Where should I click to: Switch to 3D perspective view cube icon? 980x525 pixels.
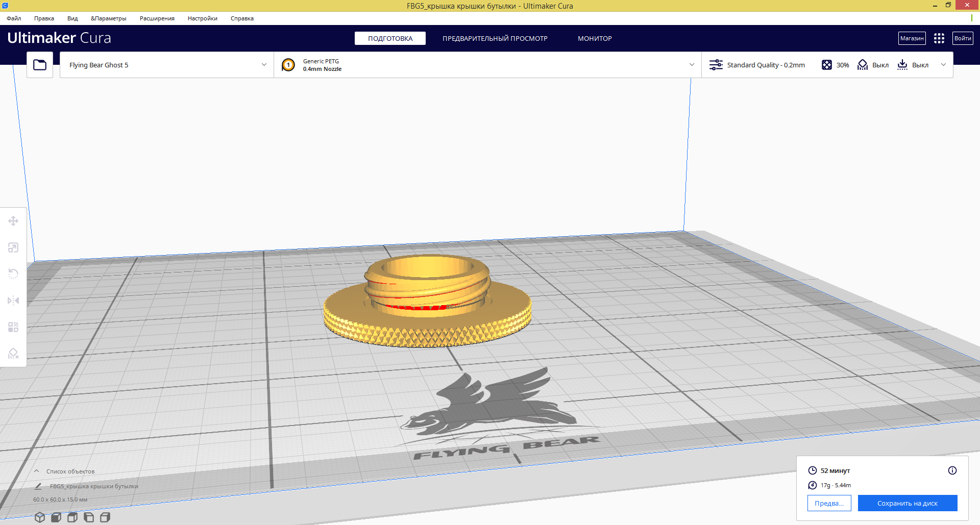40,517
